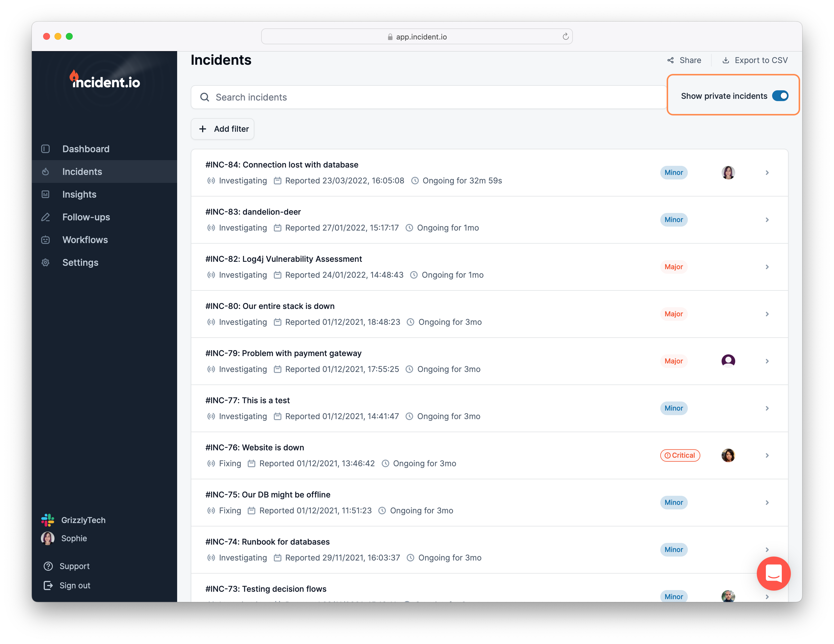Click Sophie's profile avatar in sidebar

(x=48, y=538)
